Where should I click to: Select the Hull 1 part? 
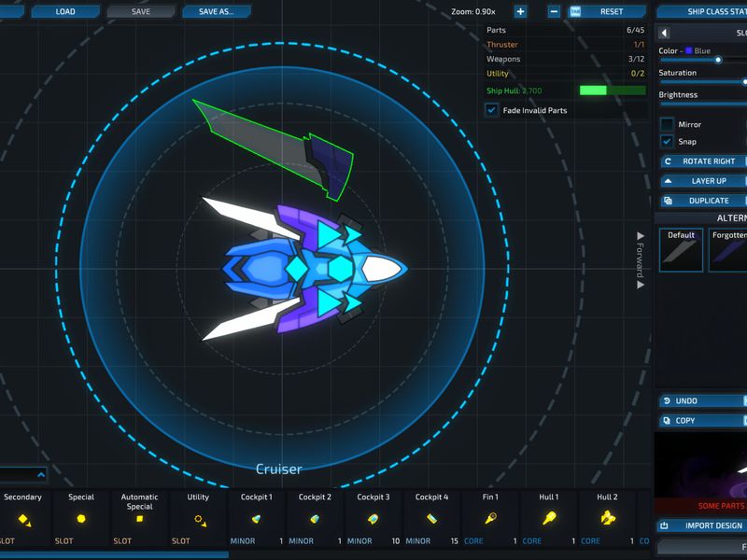(549, 519)
